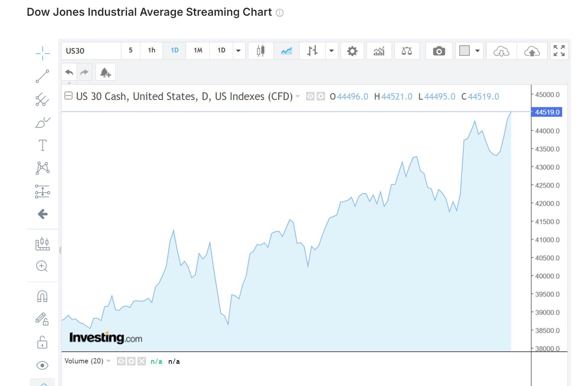Toggle magnet mode
Viewport: 588px width, 386px height.
click(x=42, y=296)
